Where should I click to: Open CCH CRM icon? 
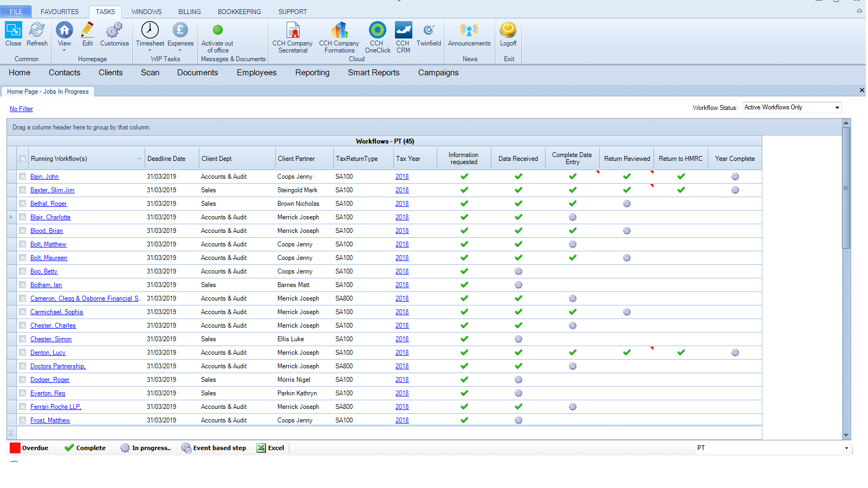(x=403, y=30)
